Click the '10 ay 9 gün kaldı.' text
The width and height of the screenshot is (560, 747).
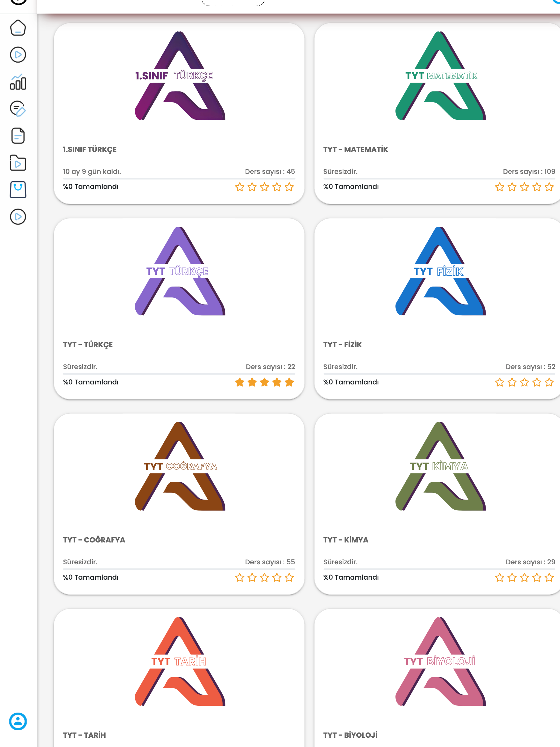click(x=92, y=171)
